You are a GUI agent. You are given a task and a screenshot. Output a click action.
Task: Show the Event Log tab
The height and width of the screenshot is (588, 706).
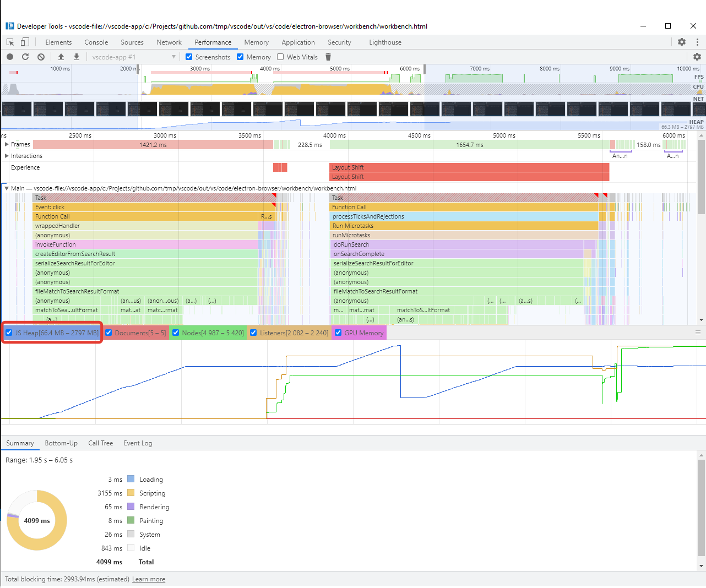click(x=138, y=443)
